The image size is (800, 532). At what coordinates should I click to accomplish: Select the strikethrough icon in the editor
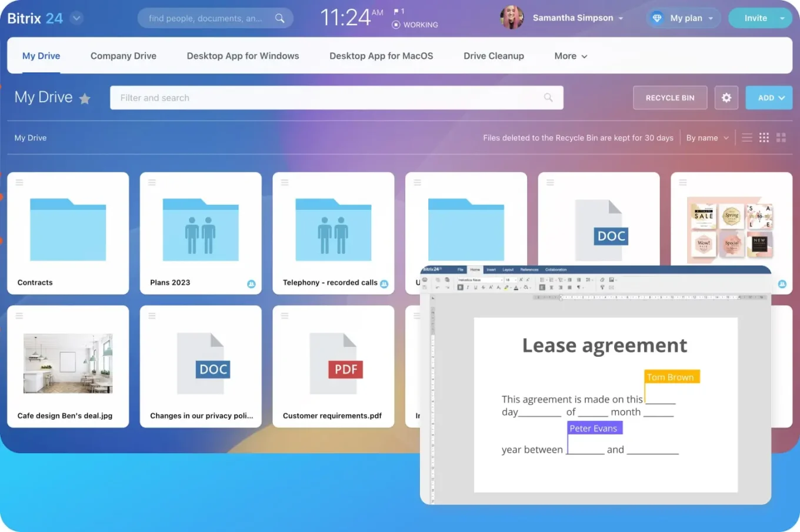(483, 286)
